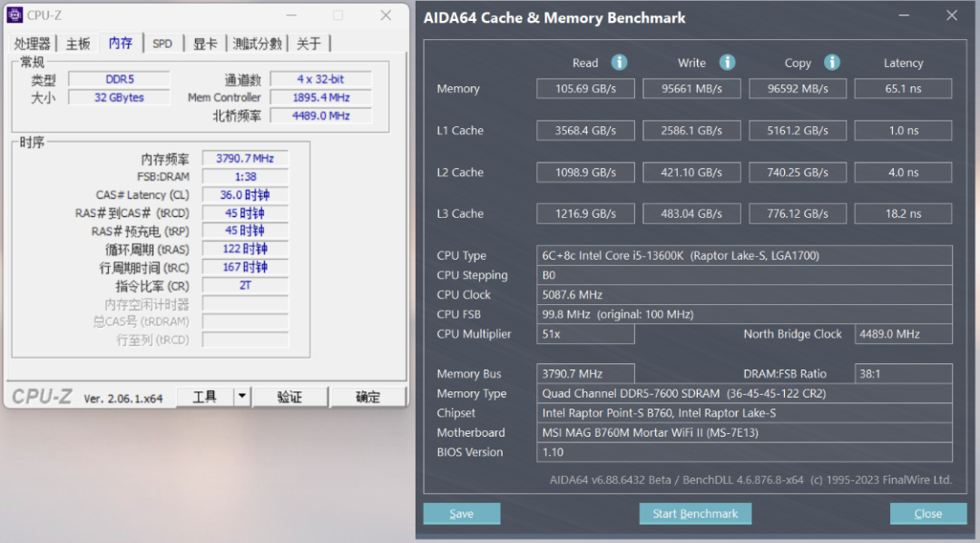The height and width of the screenshot is (543, 980).
Task: Click the Save button in AIDA64
Action: (x=462, y=514)
